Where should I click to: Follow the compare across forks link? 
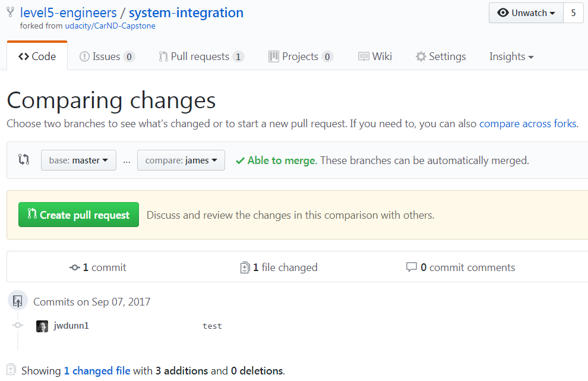point(528,124)
